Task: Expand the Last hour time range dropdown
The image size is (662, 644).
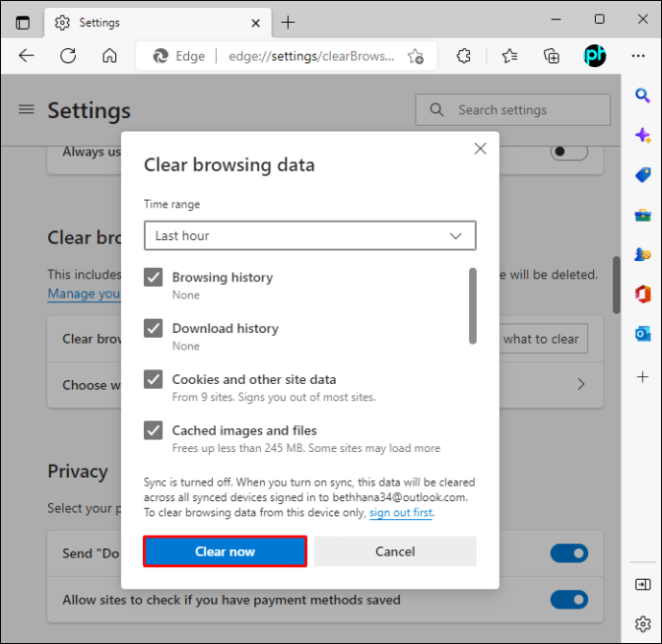Action: pos(310,236)
